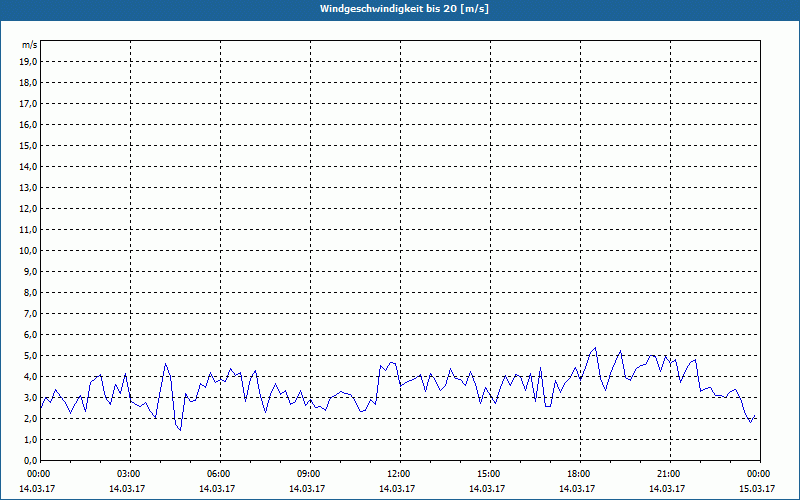Screen dimensions: 800x500
Task: Click the "14.03.17" date under 03:00
Action: tap(128, 489)
